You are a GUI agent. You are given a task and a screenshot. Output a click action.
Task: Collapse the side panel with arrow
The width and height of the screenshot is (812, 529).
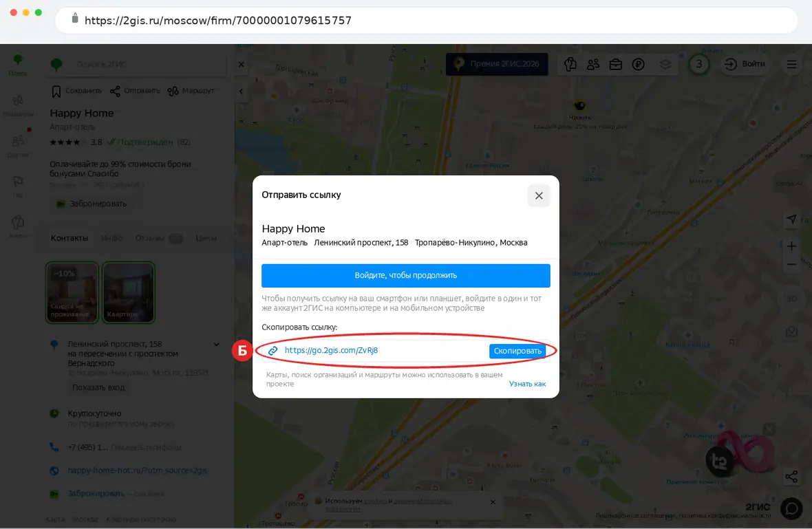[x=241, y=91]
